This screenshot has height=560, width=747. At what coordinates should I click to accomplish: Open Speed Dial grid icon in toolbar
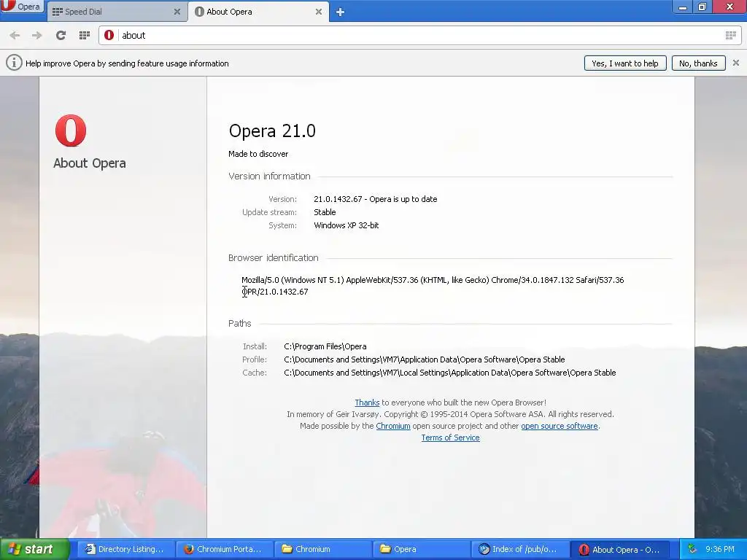[85, 35]
